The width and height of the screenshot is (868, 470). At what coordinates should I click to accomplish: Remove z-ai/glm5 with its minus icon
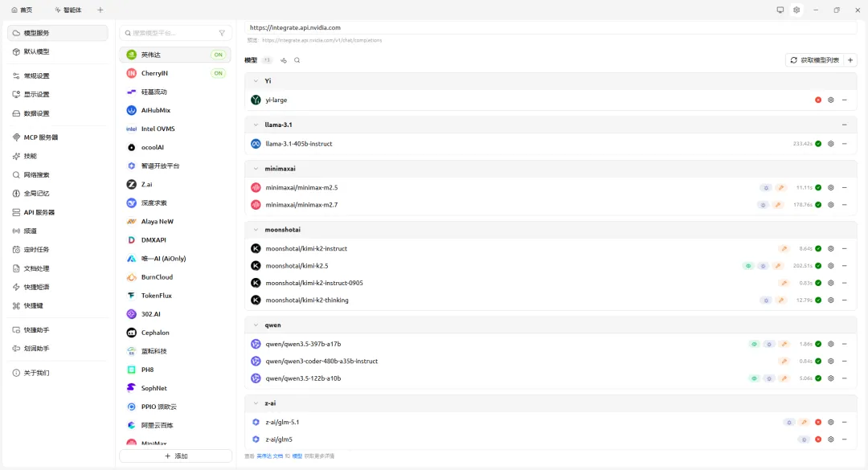(x=845, y=439)
